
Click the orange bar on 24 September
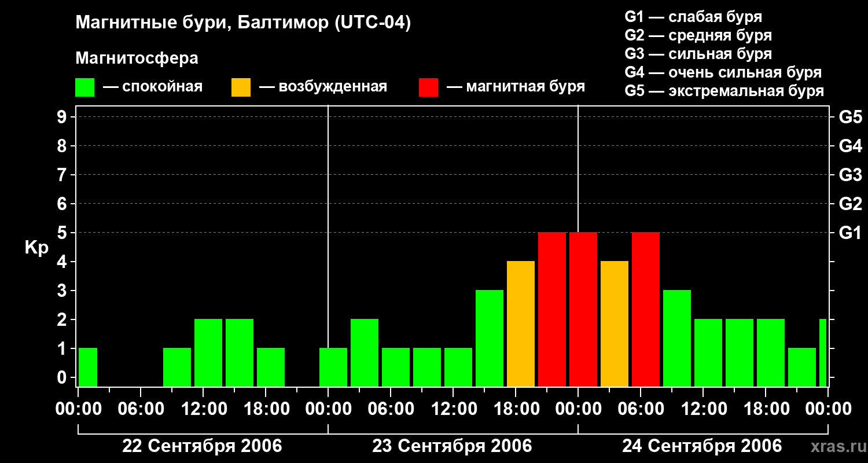(x=615, y=324)
